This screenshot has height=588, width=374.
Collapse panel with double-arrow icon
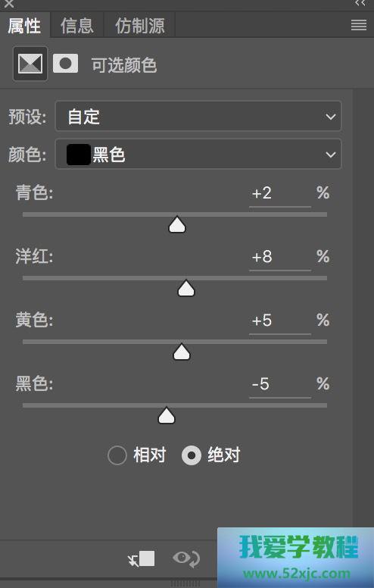pos(360,3)
